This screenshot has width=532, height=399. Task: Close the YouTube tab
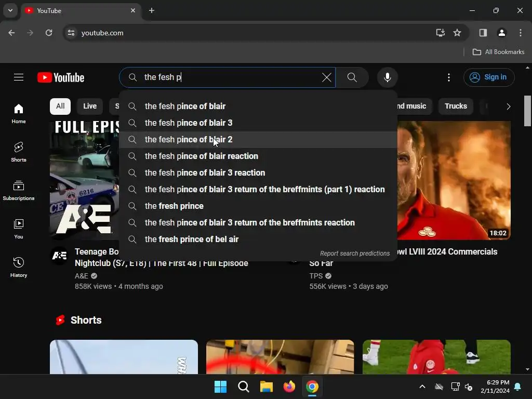pos(133,10)
